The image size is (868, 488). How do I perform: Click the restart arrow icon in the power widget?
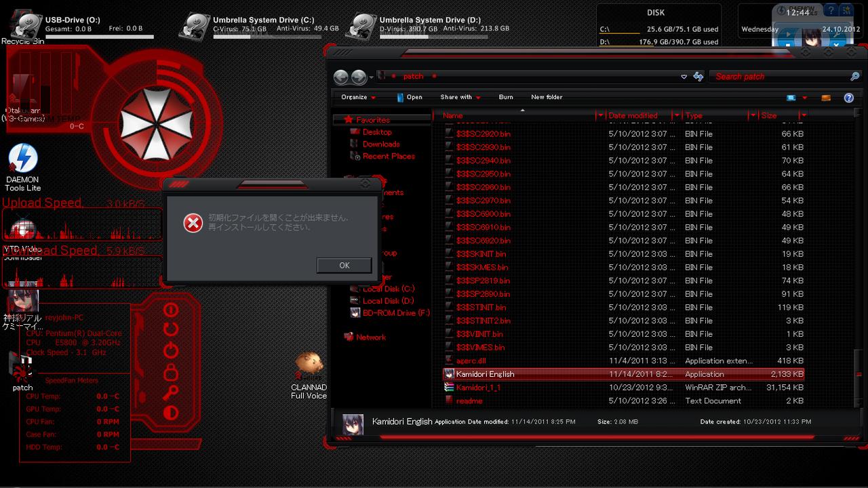point(170,330)
